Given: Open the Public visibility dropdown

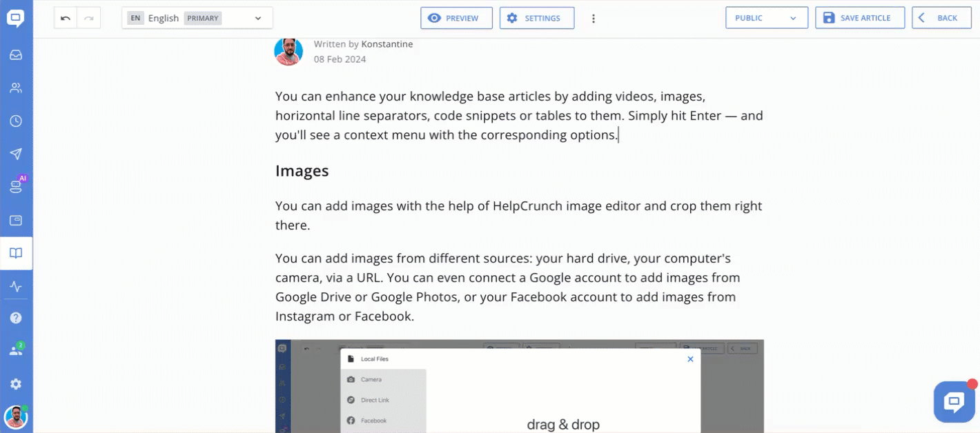Looking at the screenshot, I should point(766,18).
